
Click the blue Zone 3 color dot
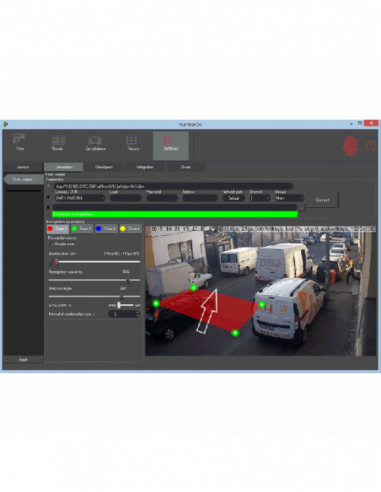[x=98, y=229]
